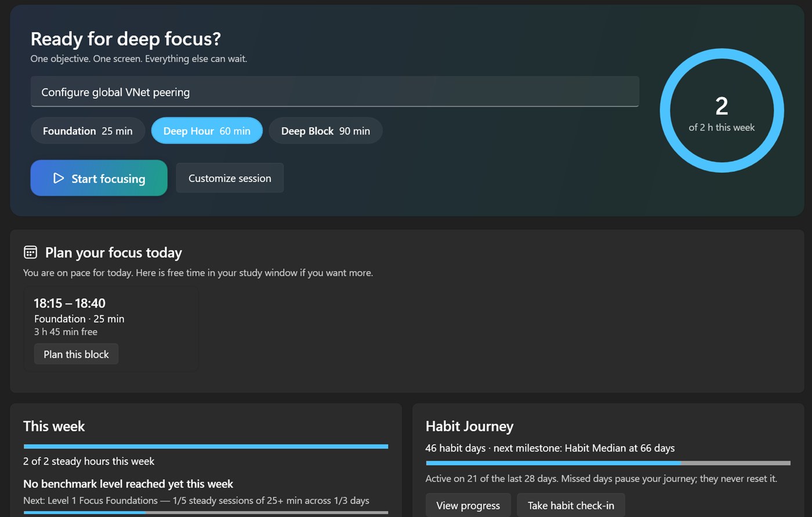Click 'Ready for deep focus?' heading
This screenshot has width=812, height=517.
tap(125, 39)
